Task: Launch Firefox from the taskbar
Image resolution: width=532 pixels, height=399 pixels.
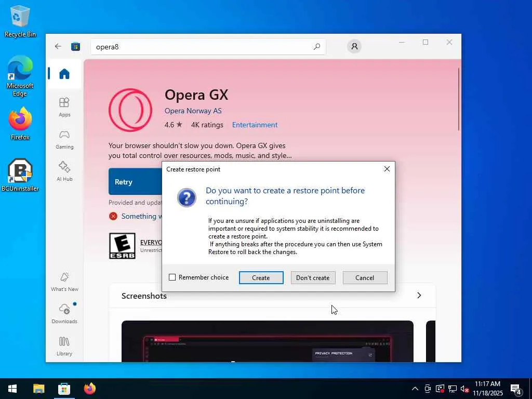Action: [89, 389]
